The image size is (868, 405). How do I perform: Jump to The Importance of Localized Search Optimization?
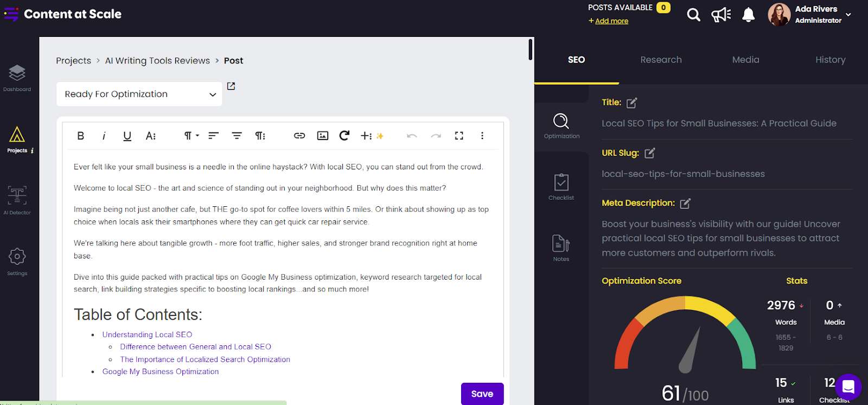pos(205,359)
